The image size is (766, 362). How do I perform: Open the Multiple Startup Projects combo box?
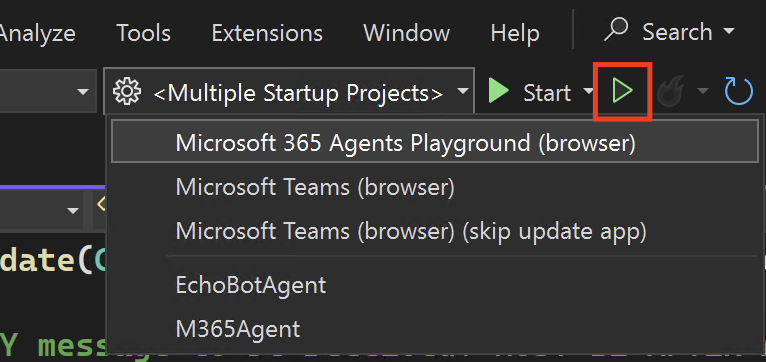289,91
